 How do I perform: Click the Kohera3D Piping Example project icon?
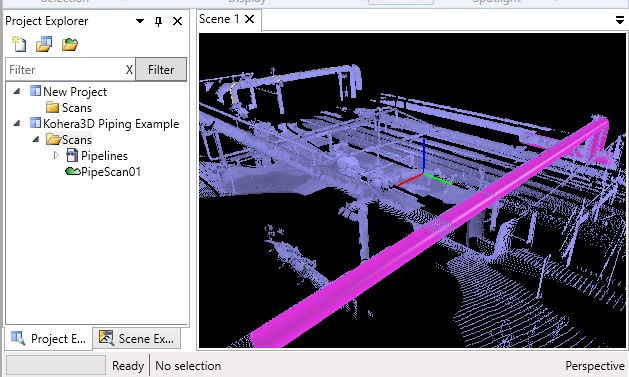[35, 123]
